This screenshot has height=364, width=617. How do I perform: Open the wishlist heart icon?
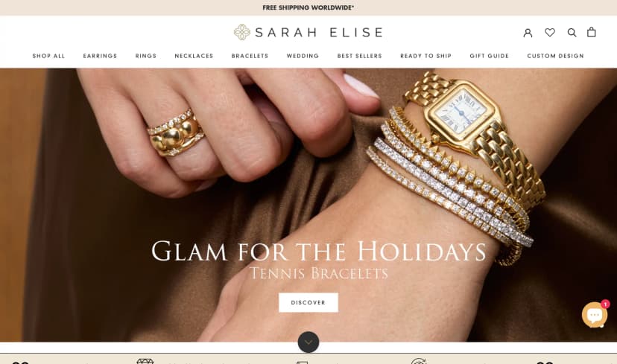tap(550, 33)
